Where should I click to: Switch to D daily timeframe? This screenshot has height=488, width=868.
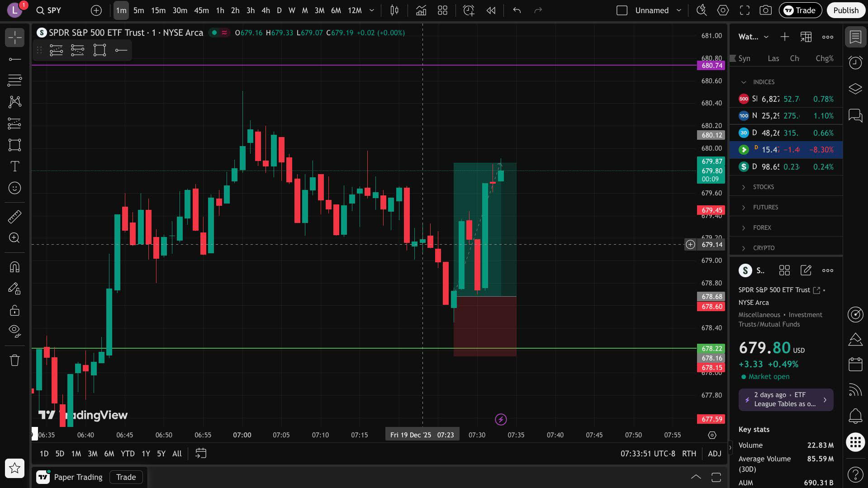279,10
